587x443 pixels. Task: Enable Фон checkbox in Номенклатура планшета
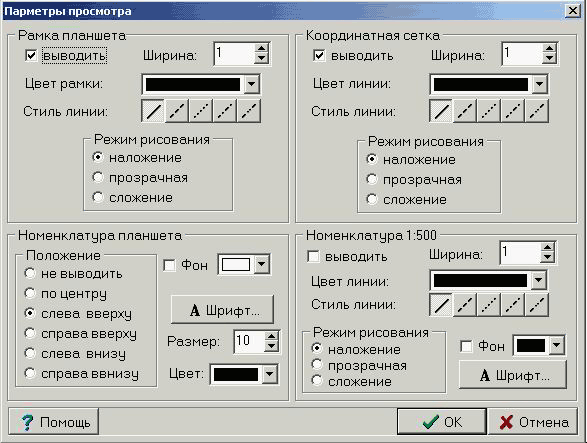(x=169, y=266)
